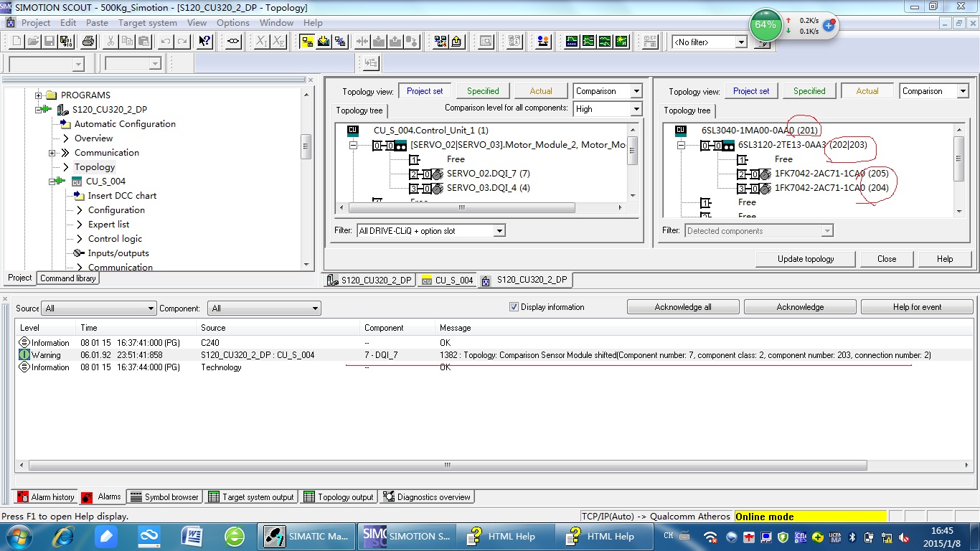This screenshot has height=551, width=980.
Task: Click the Help for event button
Action: click(917, 307)
